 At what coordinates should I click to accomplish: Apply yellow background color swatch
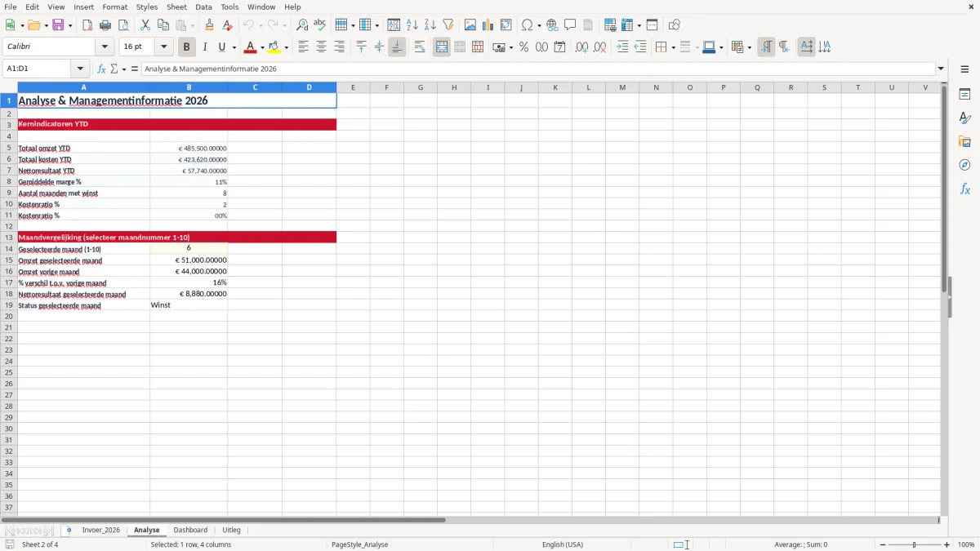pos(274,47)
